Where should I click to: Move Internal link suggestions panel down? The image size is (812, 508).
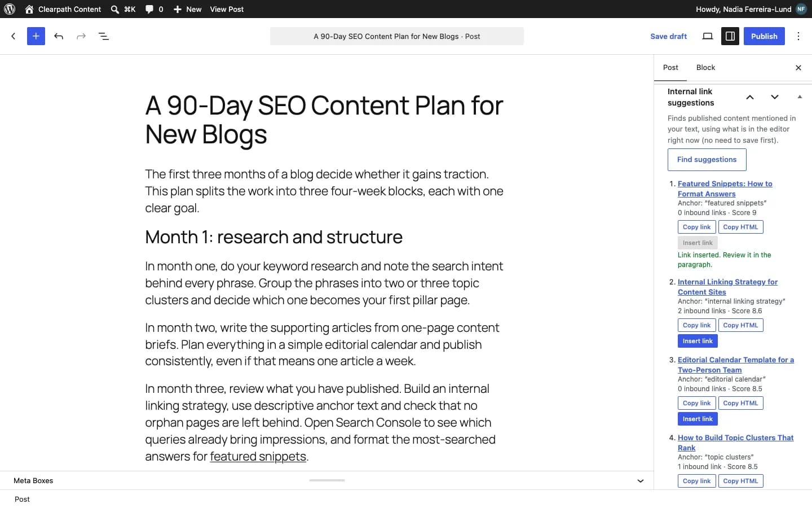click(x=775, y=97)
